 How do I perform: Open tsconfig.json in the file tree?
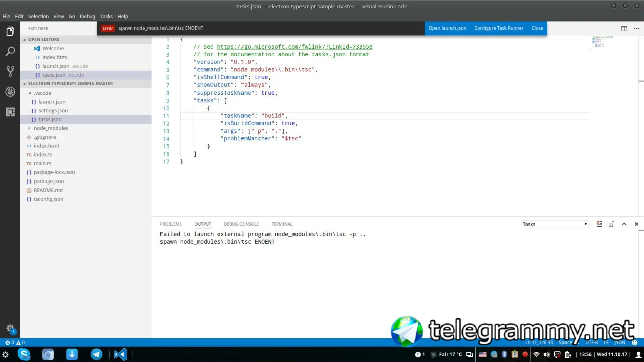[48, 199]
